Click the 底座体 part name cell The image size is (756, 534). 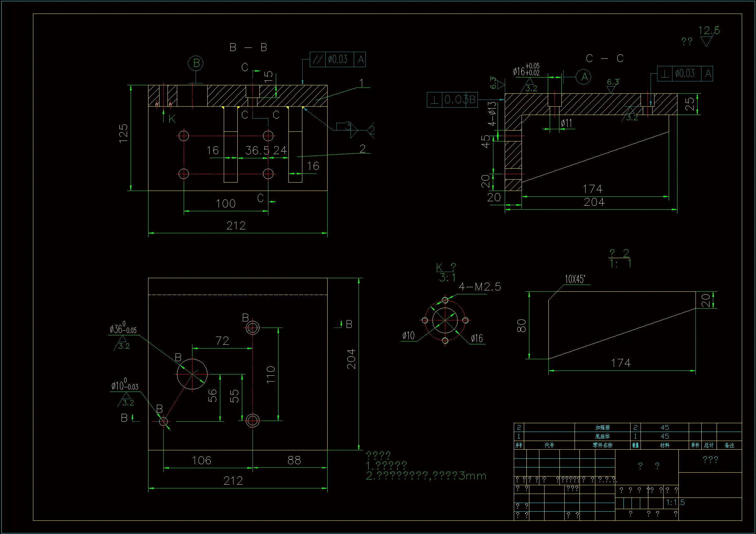[602, 436]
